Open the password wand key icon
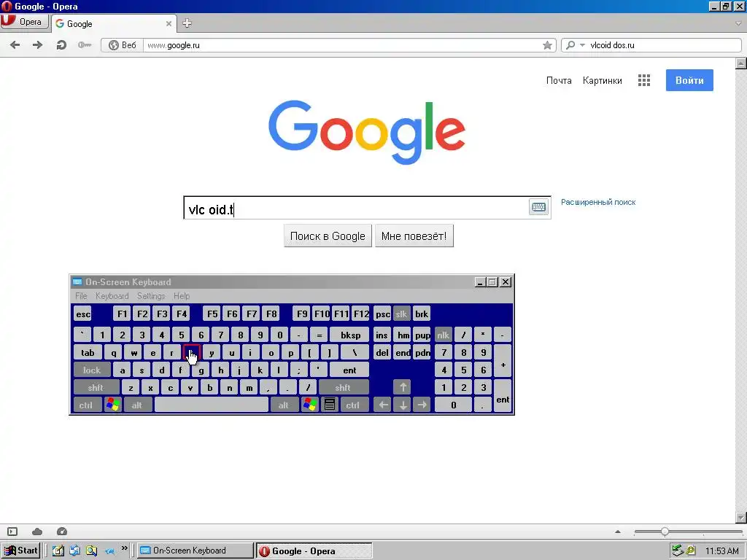747x560 pixels. [85, 45]
